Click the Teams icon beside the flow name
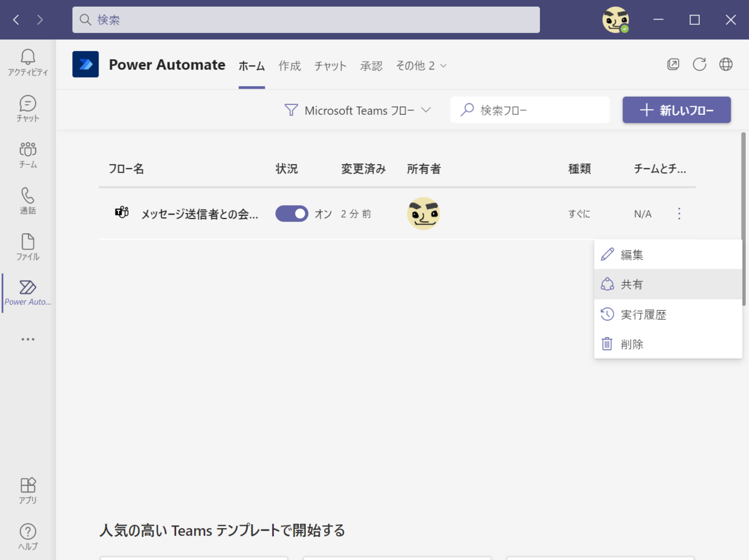 pyautogui.click(x=122, y=213)
